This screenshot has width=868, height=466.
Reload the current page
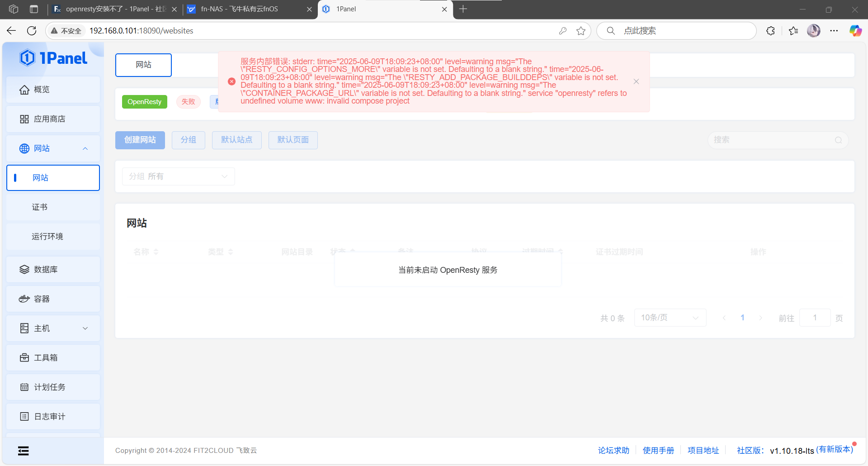32,31
